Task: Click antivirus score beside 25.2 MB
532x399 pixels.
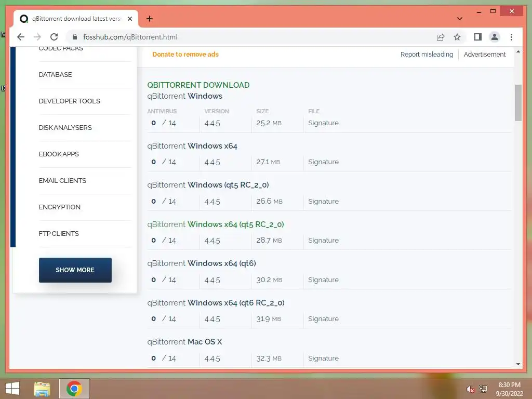Action: [x=164, y=123]
